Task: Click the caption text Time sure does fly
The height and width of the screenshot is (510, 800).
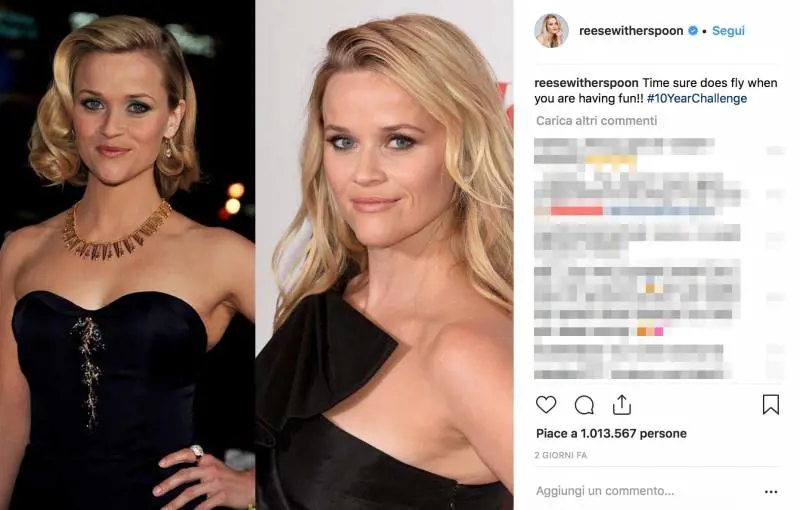Action: [x=694, y=83]
